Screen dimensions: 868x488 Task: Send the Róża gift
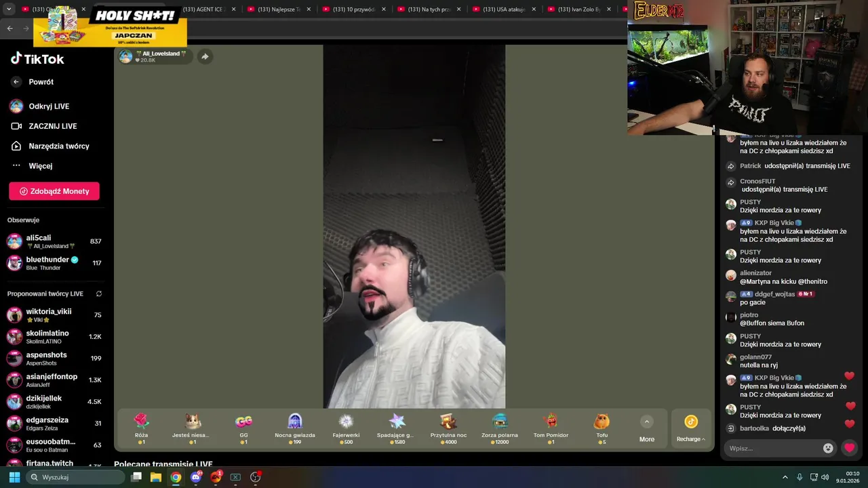[x=141, y=428]
